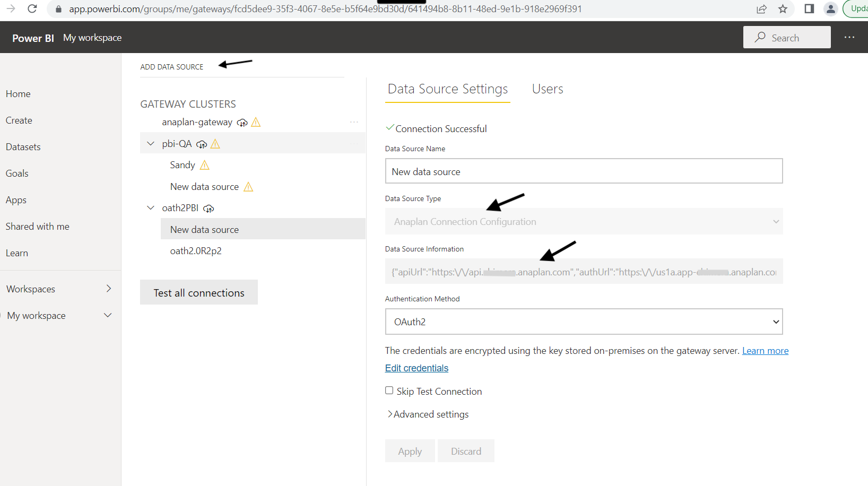Click My workspace in the header

(92, 38)
